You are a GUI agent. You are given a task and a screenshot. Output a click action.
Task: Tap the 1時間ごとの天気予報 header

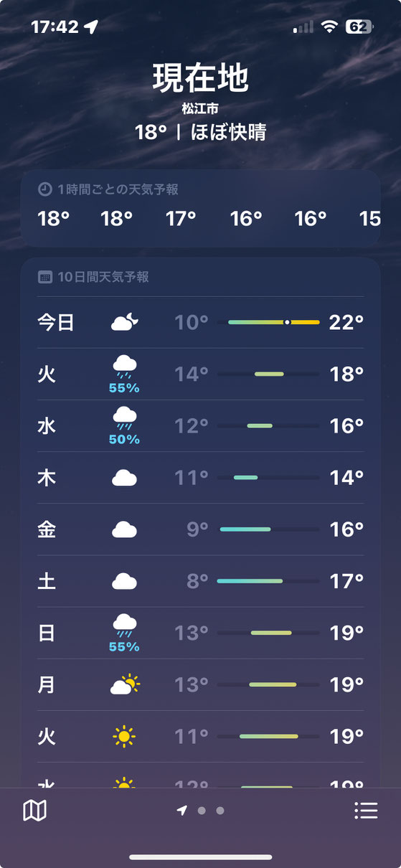point(108,189)
